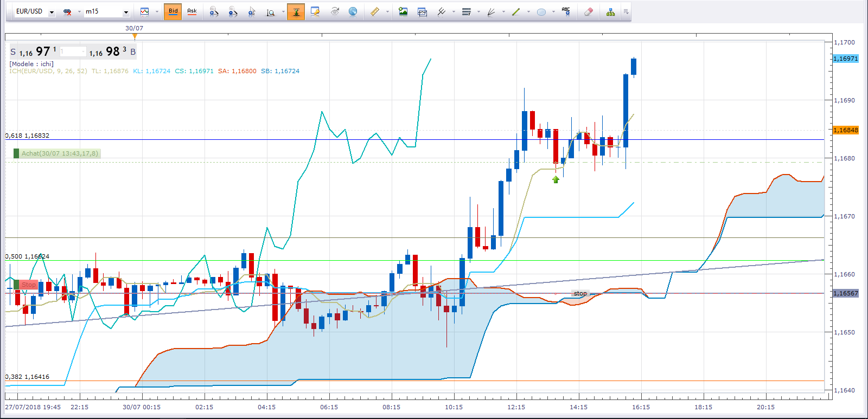
Task: Click the SA: 1,16800 indicator value
Action: coord(238,71)
